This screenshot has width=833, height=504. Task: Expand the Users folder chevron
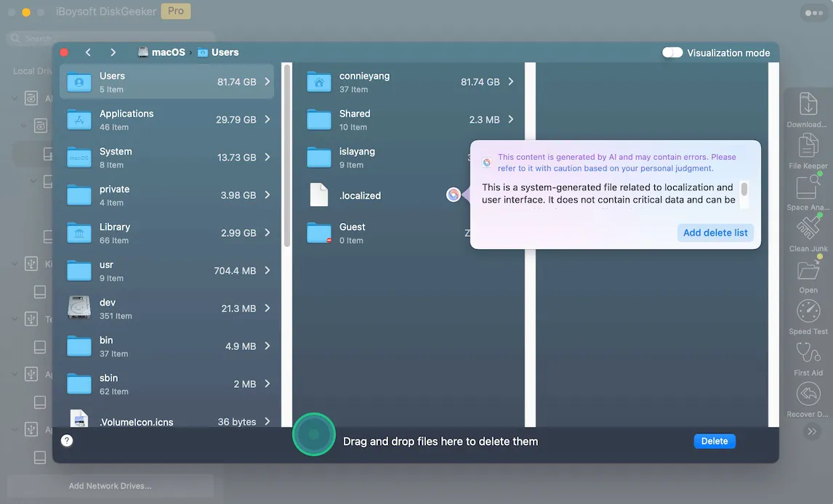[x=267, y=82]
